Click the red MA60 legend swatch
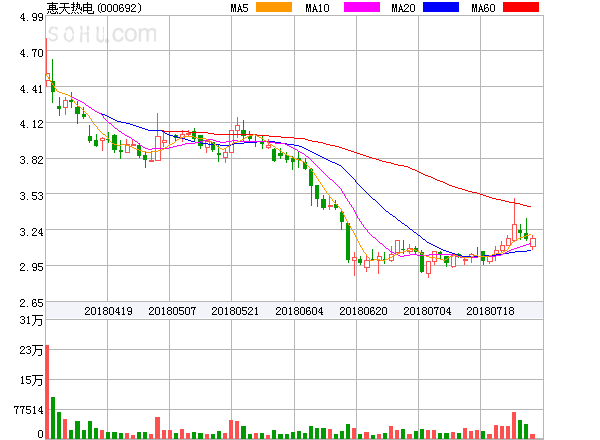600x440 pixels. click(521, 7)
